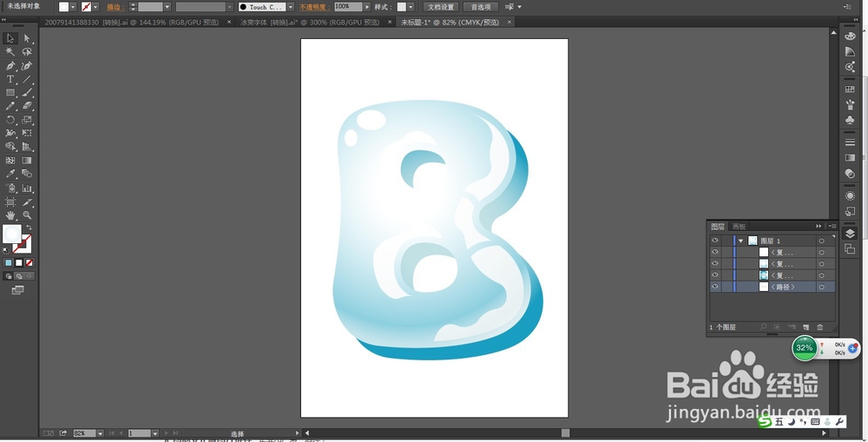Collapse 图层 1 disclosure triangle
Image resolution: width=868 pixels, height=442 pixels.
tap(740, 241)
